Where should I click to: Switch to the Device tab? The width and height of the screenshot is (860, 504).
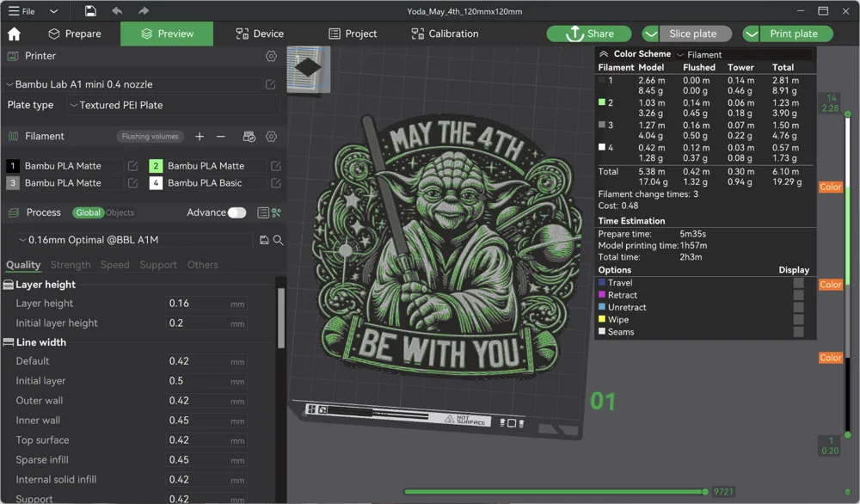tap(260, 34)
